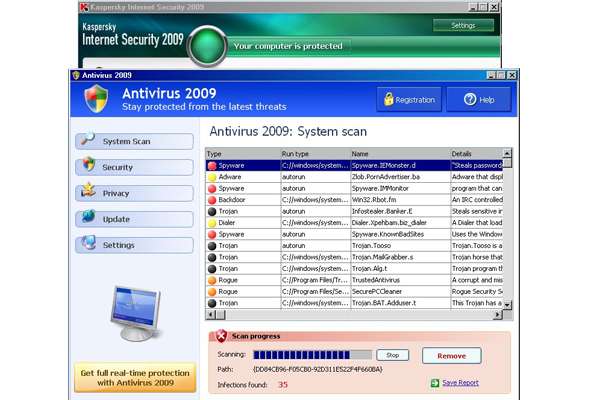
Task: Click the orange dot of TrustedAntivirus row
Action: (212, 280)
